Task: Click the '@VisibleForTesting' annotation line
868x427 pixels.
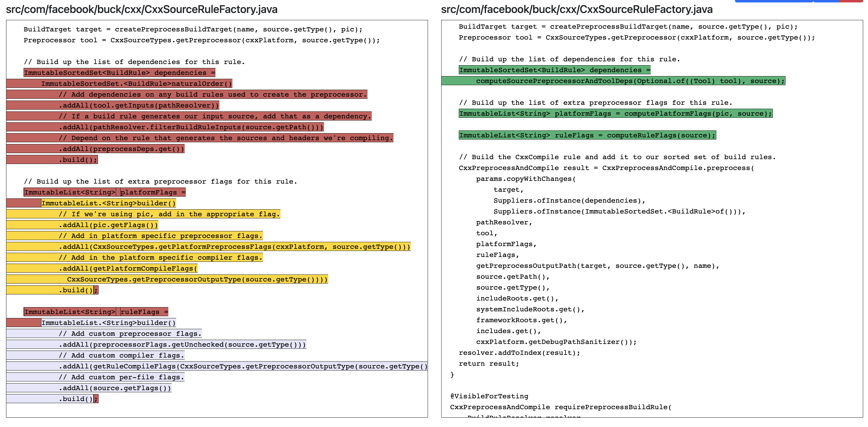Action: click(489, 396)
